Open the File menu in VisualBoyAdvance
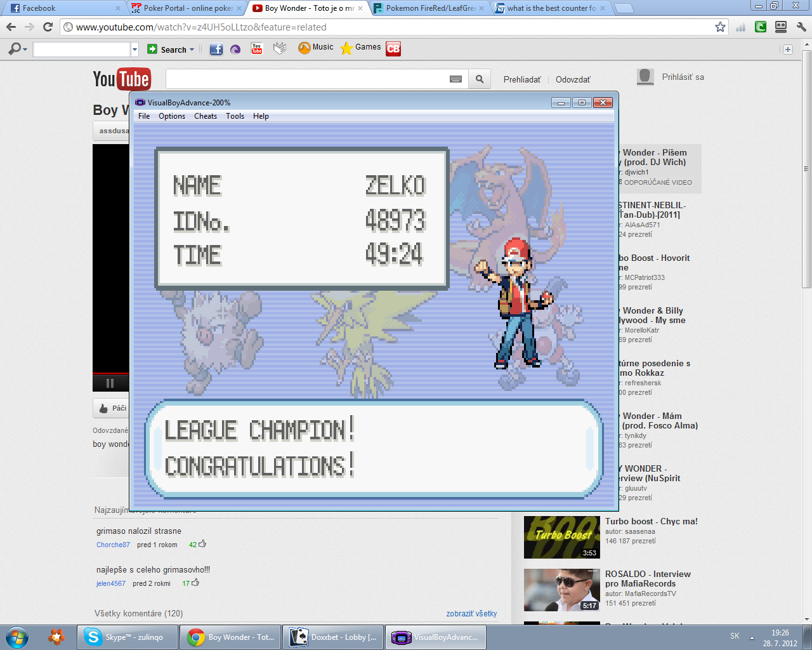The width and height of the screenshot is (812, 650). coord(144,116)
